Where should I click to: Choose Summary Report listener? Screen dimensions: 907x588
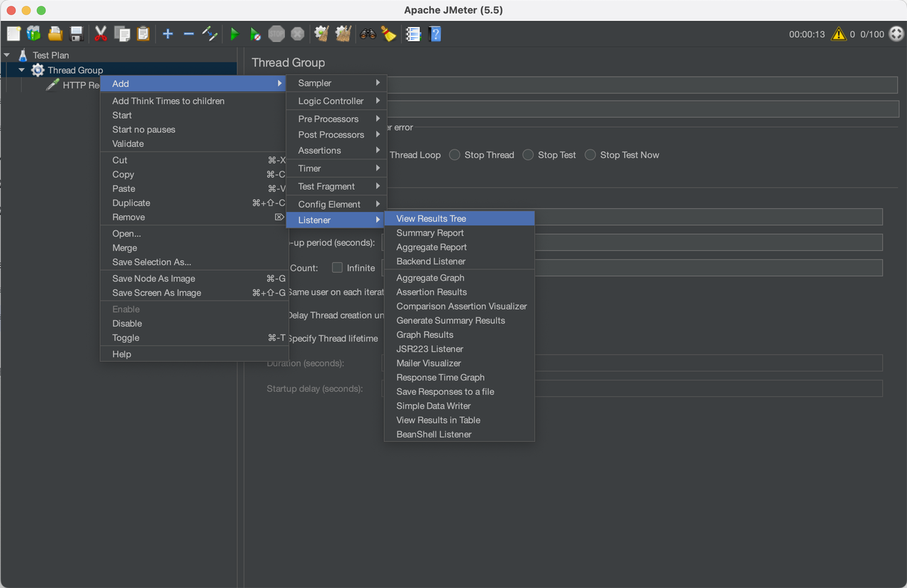tap(459, 232)
